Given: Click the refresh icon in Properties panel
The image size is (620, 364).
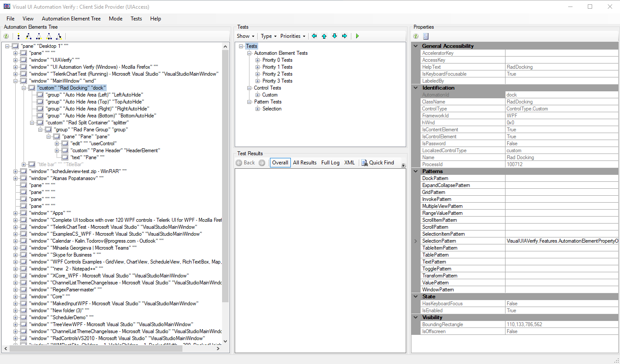Looking at the screenshot, I should coord(416,37).
